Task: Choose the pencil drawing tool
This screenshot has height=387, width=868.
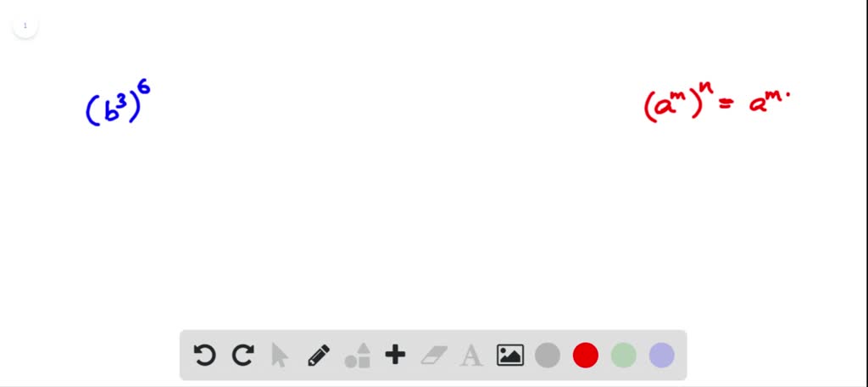Action: [x=319, y=356]
